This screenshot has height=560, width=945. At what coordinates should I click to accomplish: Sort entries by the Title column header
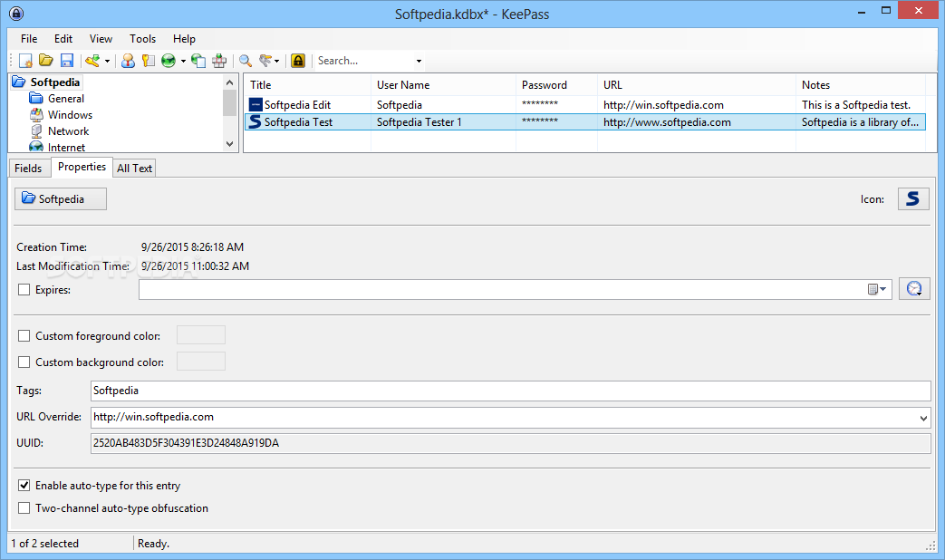pyautogui.click(x=307, y=85)
